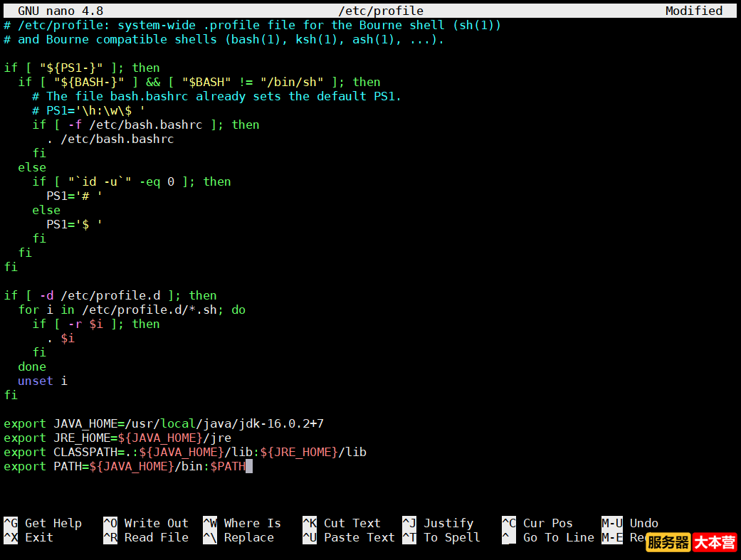741x560 pixels.
Task: Select the ^R Read File shortcut
Action: pyautogui.click(x=146, y=537)
